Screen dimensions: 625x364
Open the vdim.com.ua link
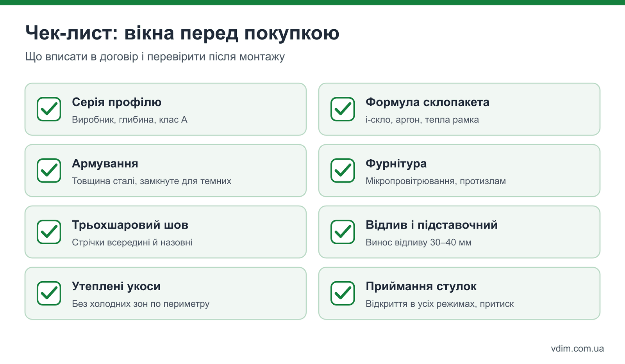pyautogui.click(x=577, y=348)
